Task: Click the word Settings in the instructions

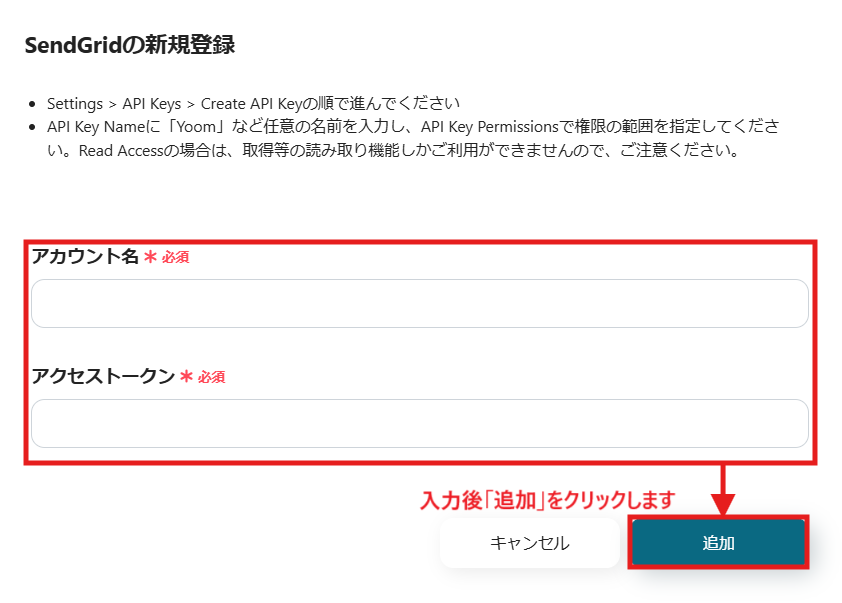Action: [x=75, y=103]
